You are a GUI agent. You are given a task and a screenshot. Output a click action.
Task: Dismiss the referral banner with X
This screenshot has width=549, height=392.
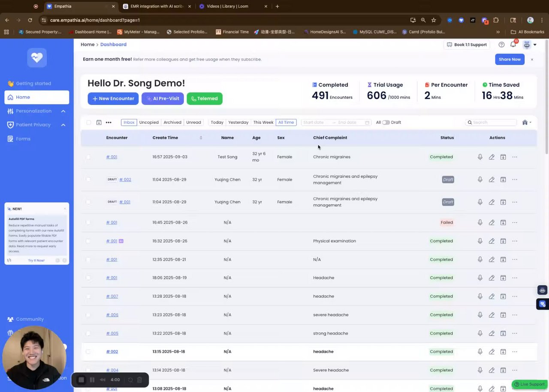[532, 60]
